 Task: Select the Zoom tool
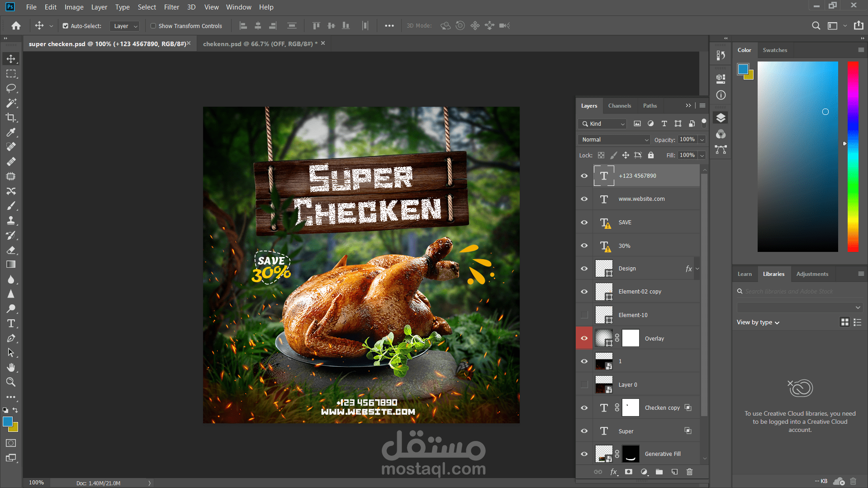pos(11,382)
